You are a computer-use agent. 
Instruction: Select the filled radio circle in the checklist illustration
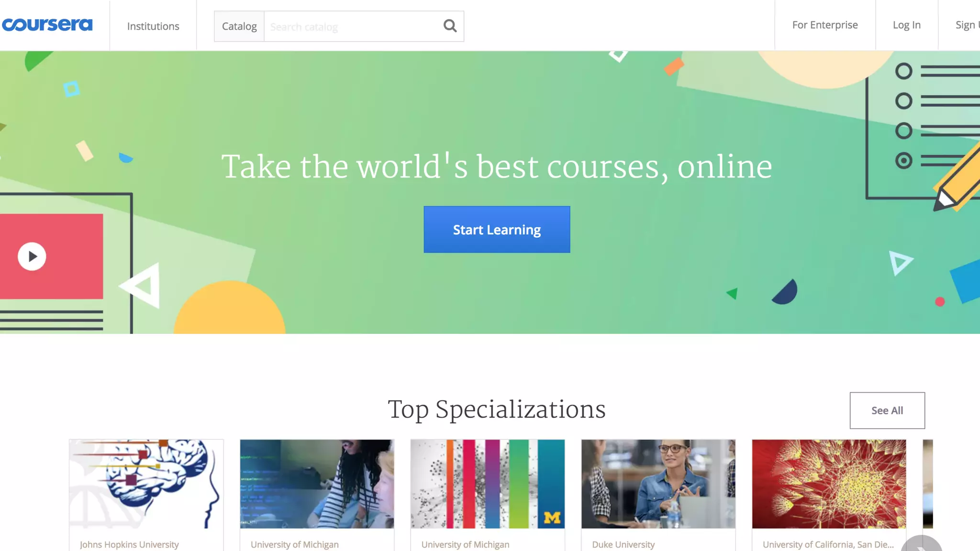(903, 161)
